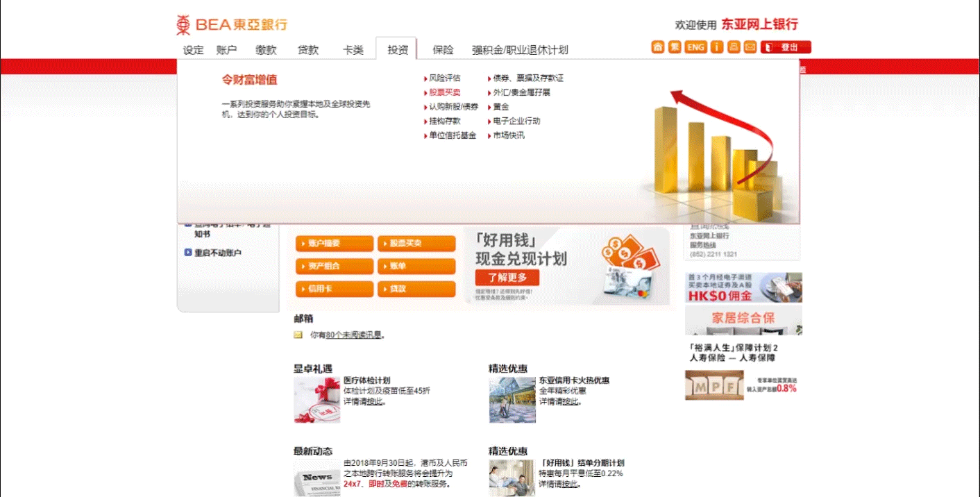The width and height of the screenshot is (980, 497).
Task: Click the 「好用钱」结单分期计划 thumbnail image
Action: [512, 478]
